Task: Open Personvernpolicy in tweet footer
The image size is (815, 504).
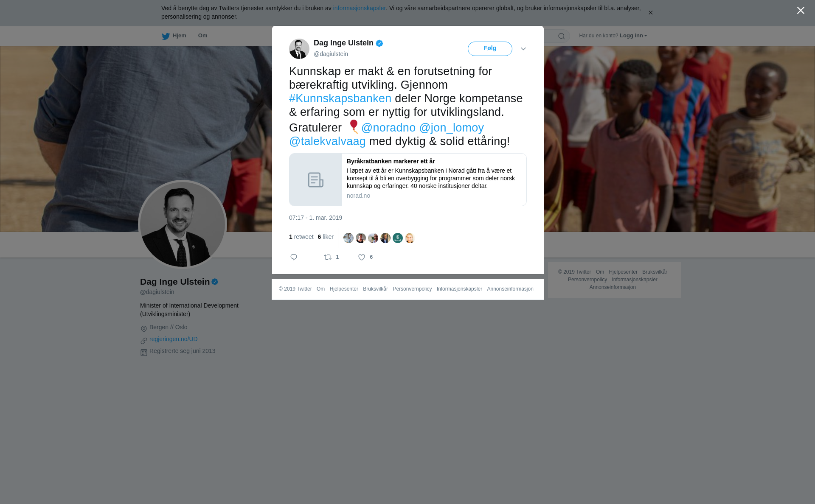Action: [412, 289]
